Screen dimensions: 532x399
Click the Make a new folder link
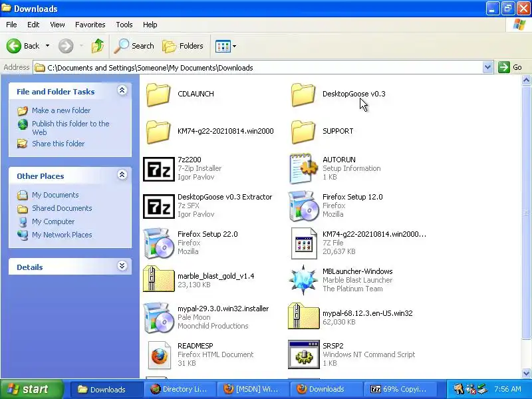click(x=61, y=110)
